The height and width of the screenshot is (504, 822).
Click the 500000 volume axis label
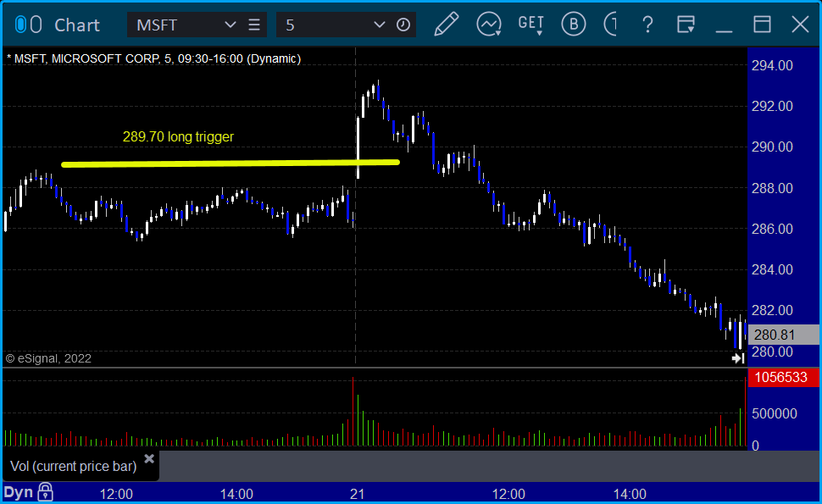[x=775, y=414]
